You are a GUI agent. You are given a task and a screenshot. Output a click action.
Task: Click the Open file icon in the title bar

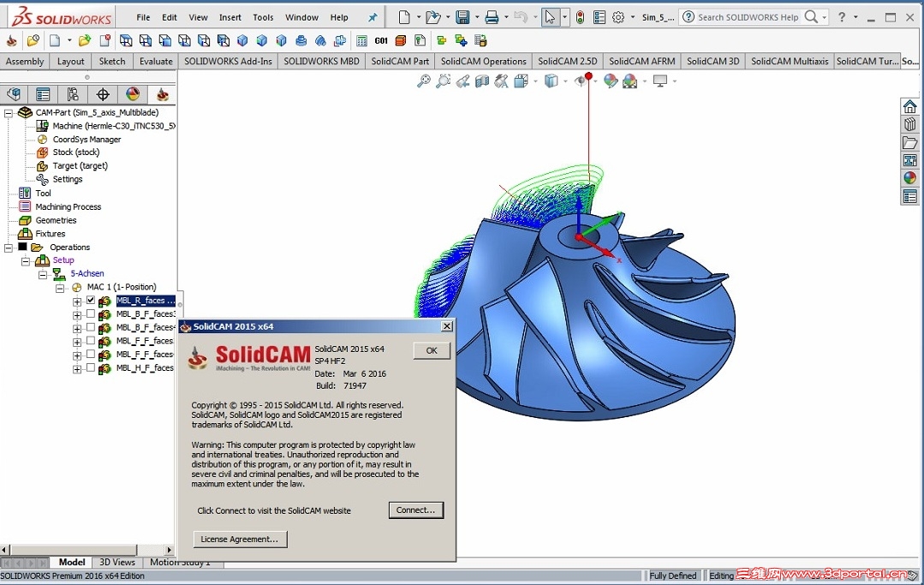pos(432,18)
